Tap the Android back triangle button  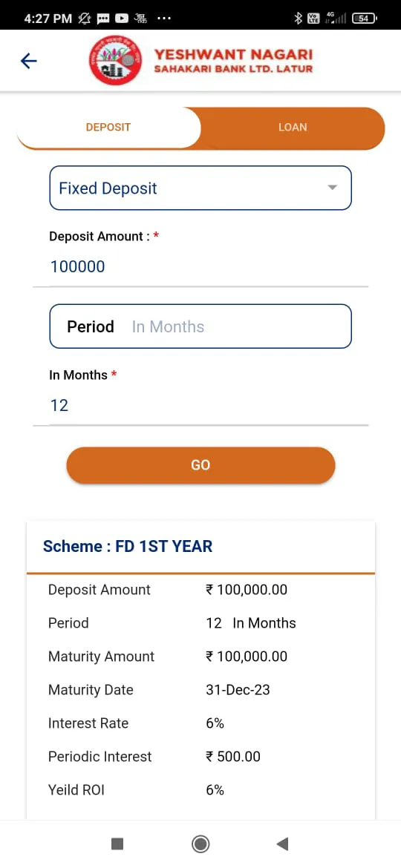[282, 844]
